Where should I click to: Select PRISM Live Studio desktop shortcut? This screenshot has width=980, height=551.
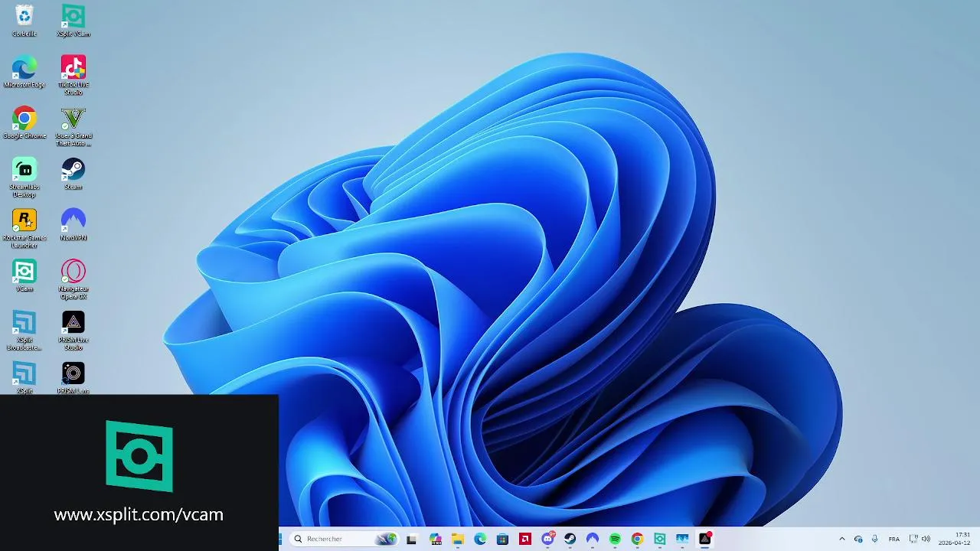[x=73, y=331]
